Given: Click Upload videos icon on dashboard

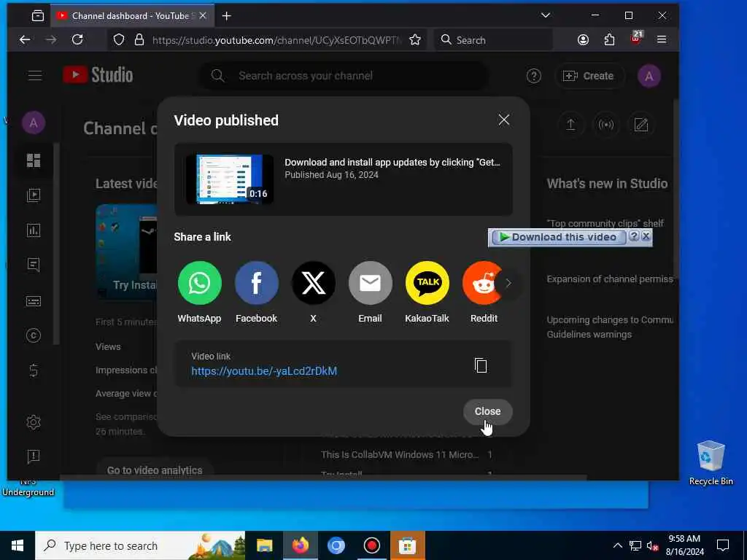Looking at the screenshot, I should pyautogui.click(x=570, y=125).
